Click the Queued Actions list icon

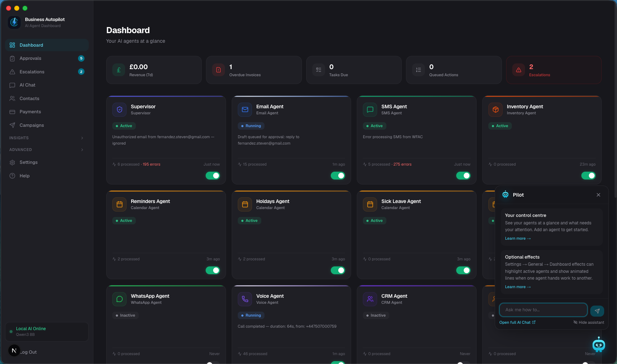(x=418, y=70)
